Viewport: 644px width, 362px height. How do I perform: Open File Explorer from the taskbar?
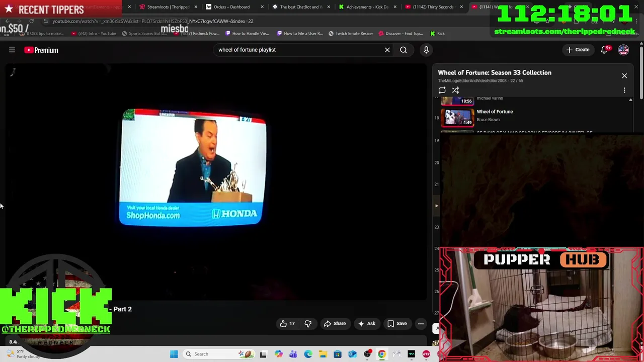(323, 354)
